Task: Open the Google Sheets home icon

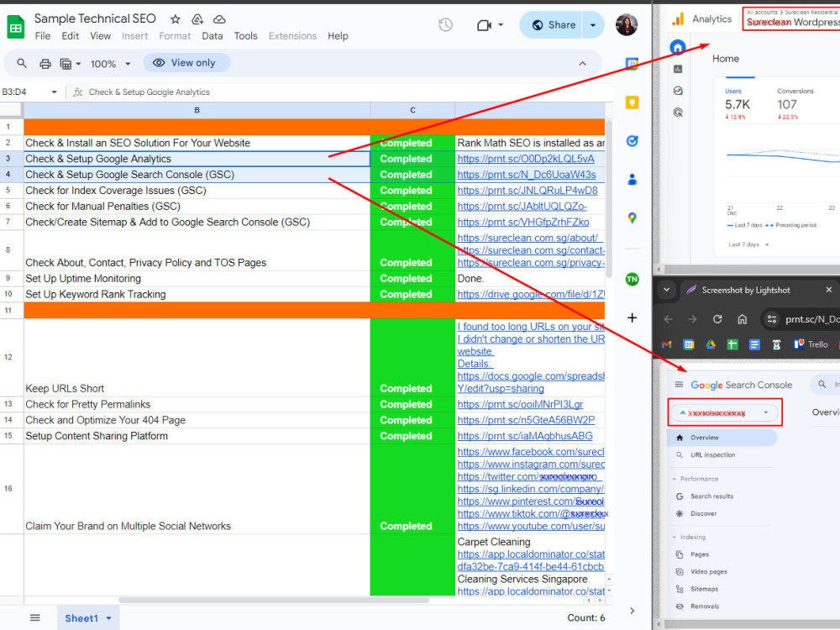Action: 15,27
